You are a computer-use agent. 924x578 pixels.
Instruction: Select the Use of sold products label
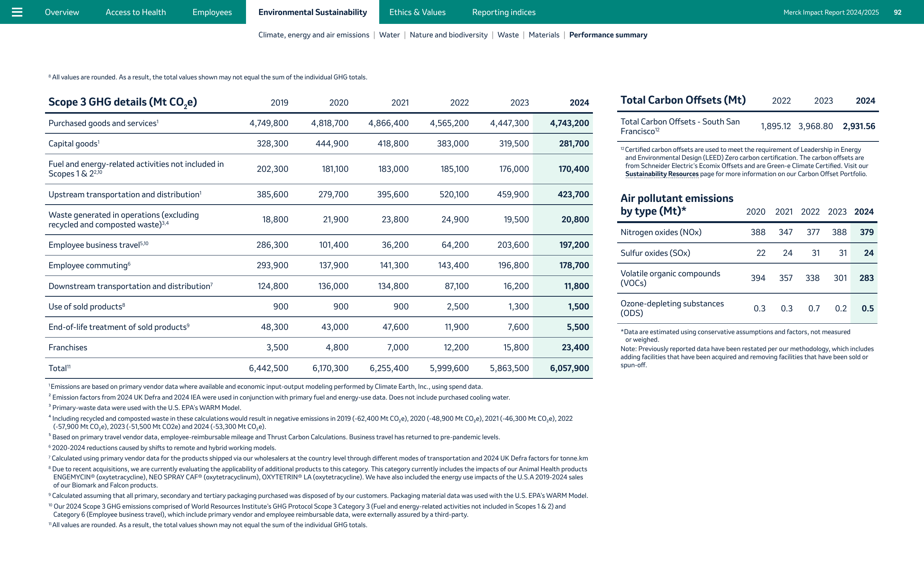(x=87, y=307)
